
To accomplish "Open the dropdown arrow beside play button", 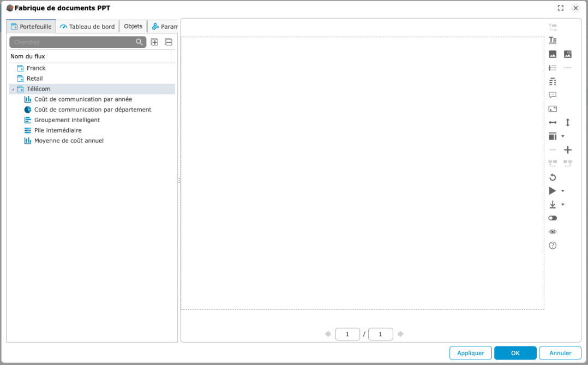I will (x=563, y=191).
